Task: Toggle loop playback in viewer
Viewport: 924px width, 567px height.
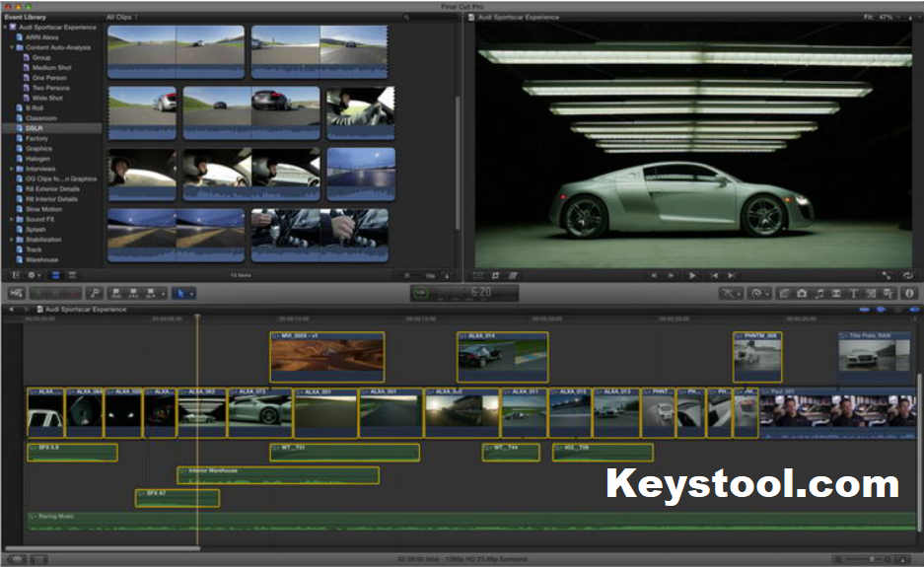Action: pyautogui.click(x=908, y=275)
